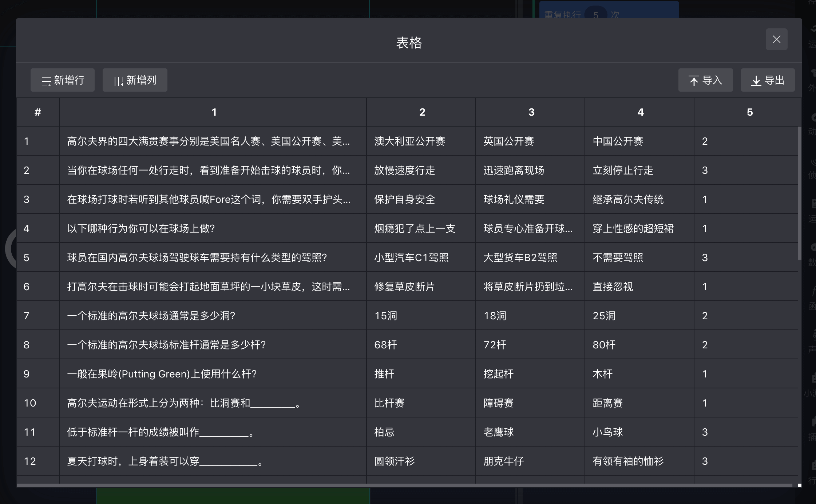Select cell containing 立刻停止行走

[x=623, y=170]
